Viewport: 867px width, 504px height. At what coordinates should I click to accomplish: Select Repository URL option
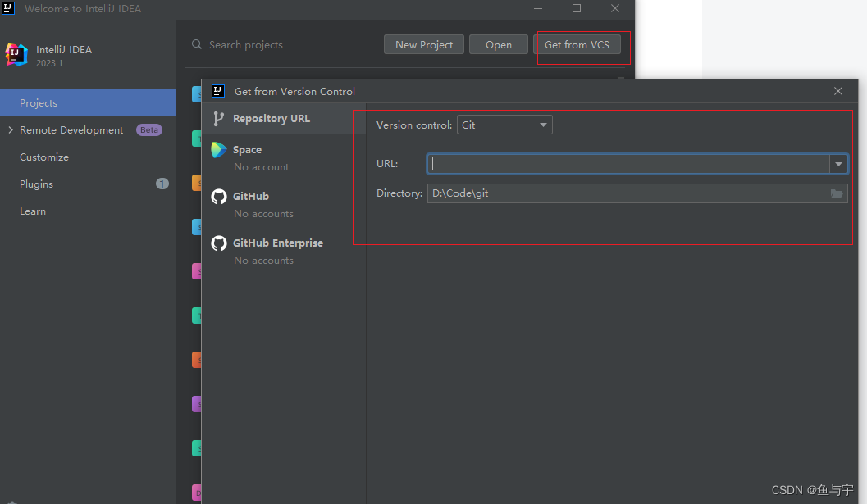[x=284, y=118]
